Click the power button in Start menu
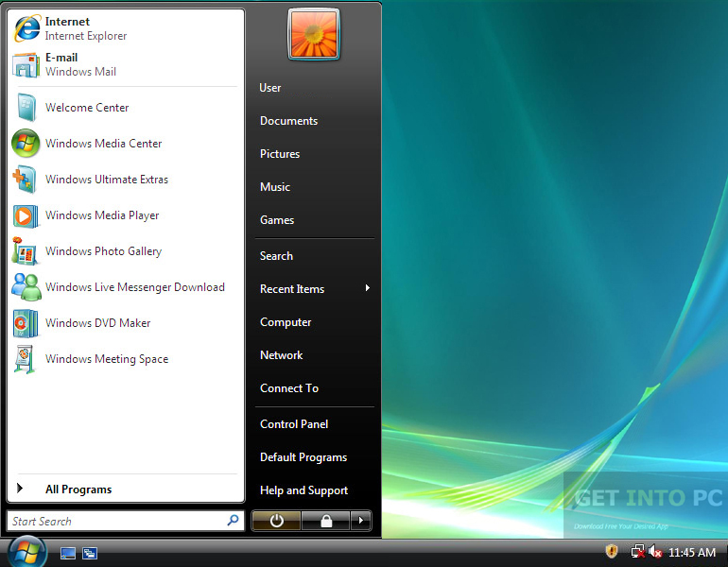Image resolution: width=728 pixels, height=567 pixels. 276,521
